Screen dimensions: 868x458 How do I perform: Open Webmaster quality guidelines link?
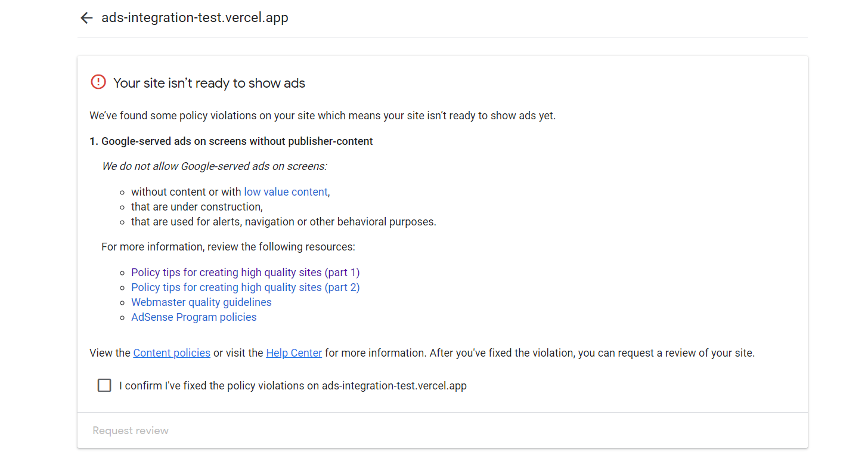[201, 302]
